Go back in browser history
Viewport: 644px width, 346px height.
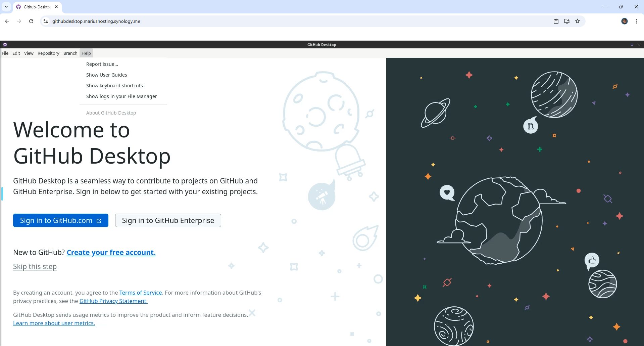(7, 21)
